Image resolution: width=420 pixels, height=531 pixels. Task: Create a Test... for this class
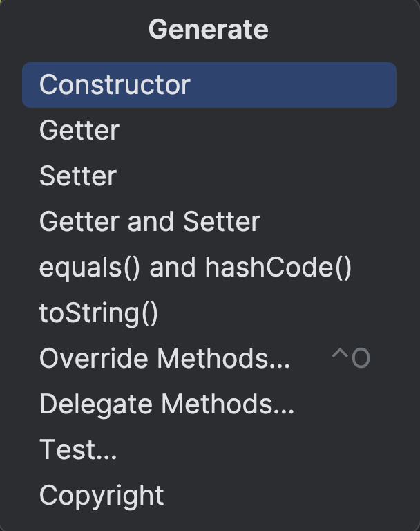pos(78,450)
